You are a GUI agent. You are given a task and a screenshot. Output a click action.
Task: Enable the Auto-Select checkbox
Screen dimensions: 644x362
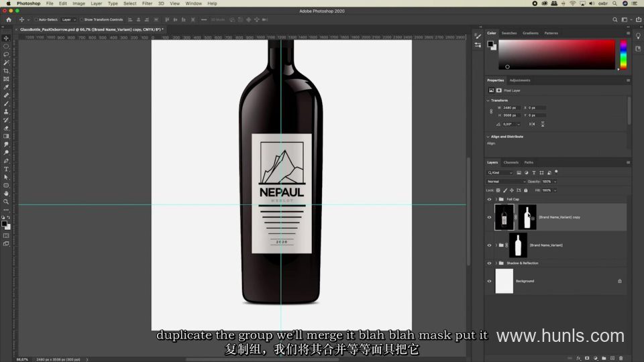click(x=36, y=19)
